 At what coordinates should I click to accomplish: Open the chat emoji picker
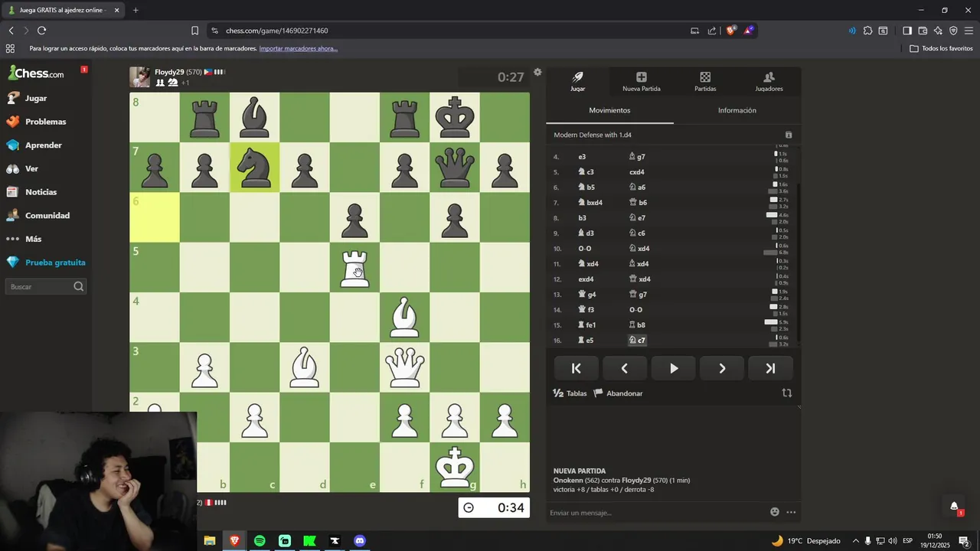tap(775, 512)
